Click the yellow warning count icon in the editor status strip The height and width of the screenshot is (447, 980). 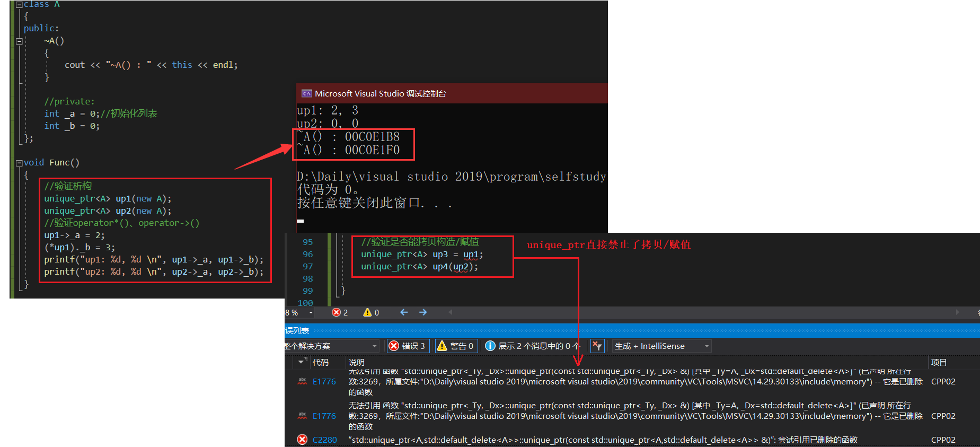click(x=367, y=312)
